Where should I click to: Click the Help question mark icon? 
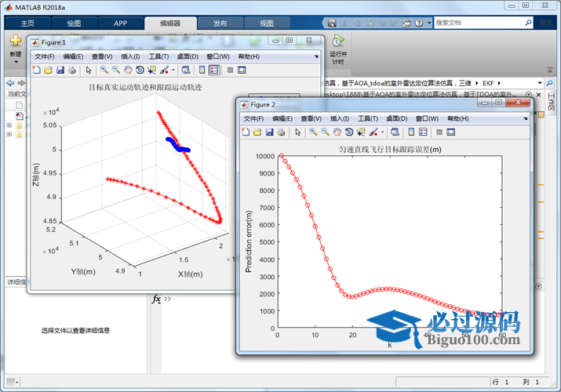[x=419, y=23]
